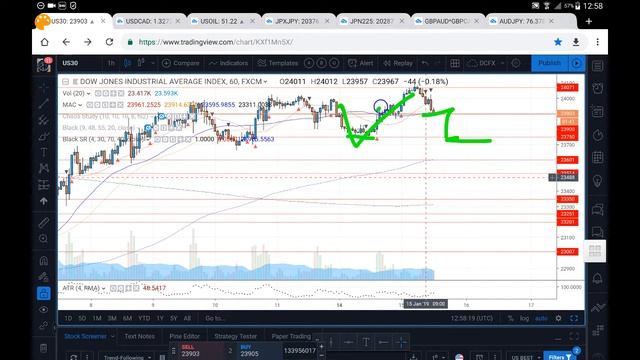Image resolution: width=640 pixels, height=360 pixels.
Task: Open the DCFX saved layout menu
Action: (x=486, y=63)
